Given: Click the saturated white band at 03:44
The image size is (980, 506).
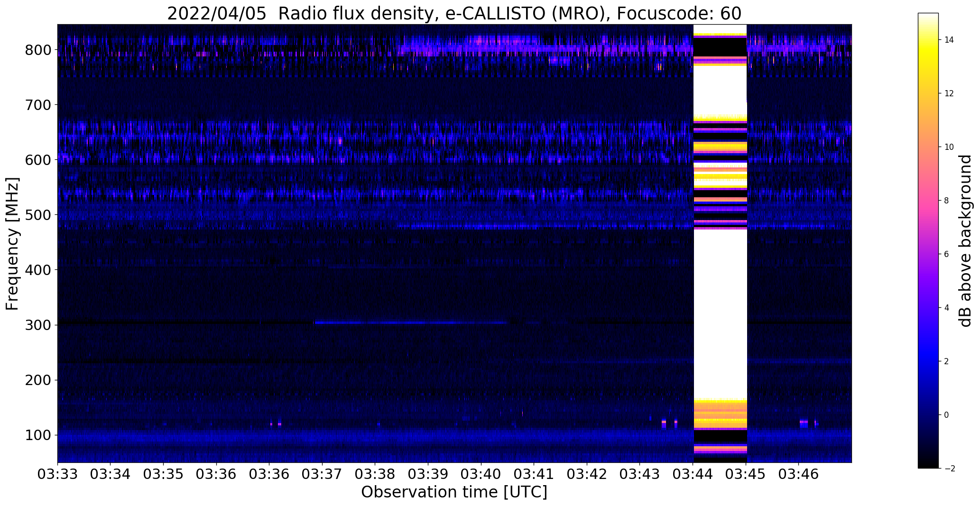Looking at the screenshot, I should [x=720, y=243].
